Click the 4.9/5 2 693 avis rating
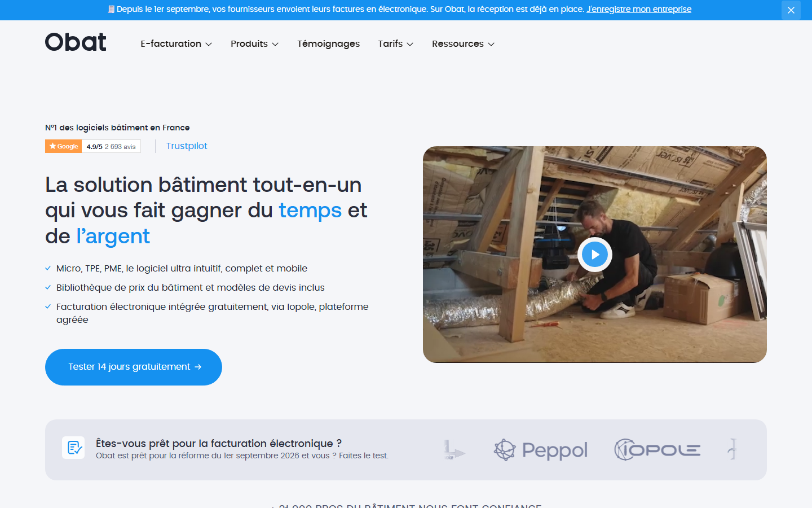 (x=111, y=147)
